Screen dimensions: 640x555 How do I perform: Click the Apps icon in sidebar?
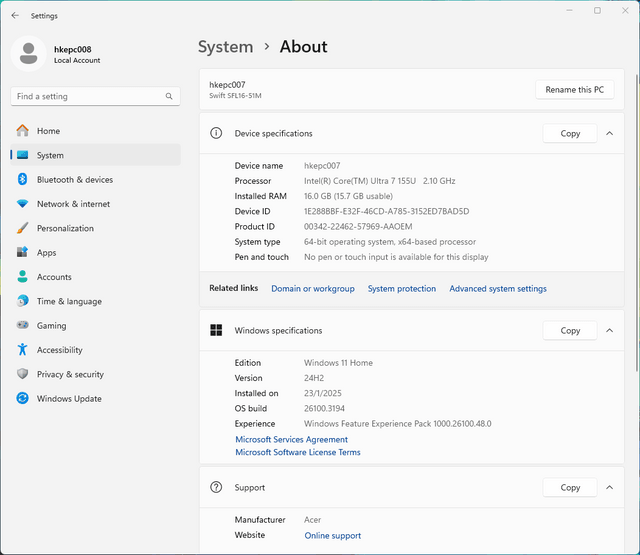[22, 252]
